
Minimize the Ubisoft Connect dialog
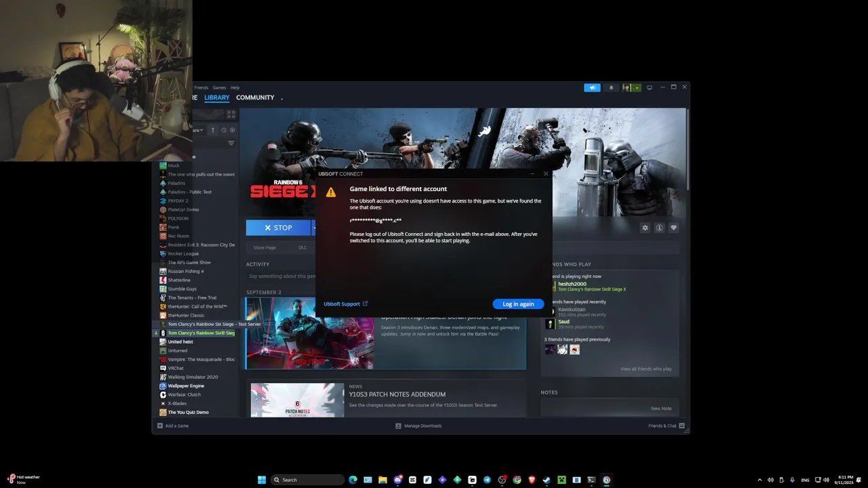pos(532,174)
